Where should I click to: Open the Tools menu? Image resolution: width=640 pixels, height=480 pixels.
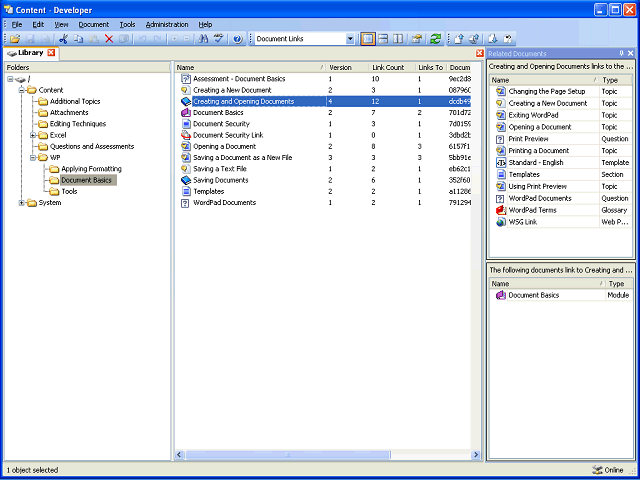click(127, 24)
